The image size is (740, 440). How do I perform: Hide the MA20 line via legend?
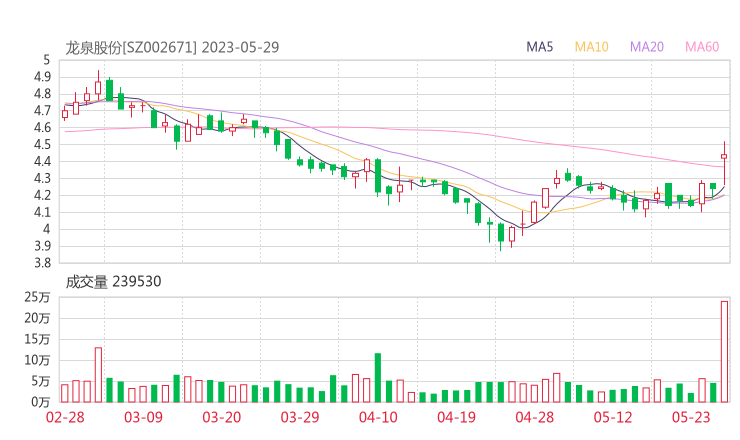click(647, 47)
